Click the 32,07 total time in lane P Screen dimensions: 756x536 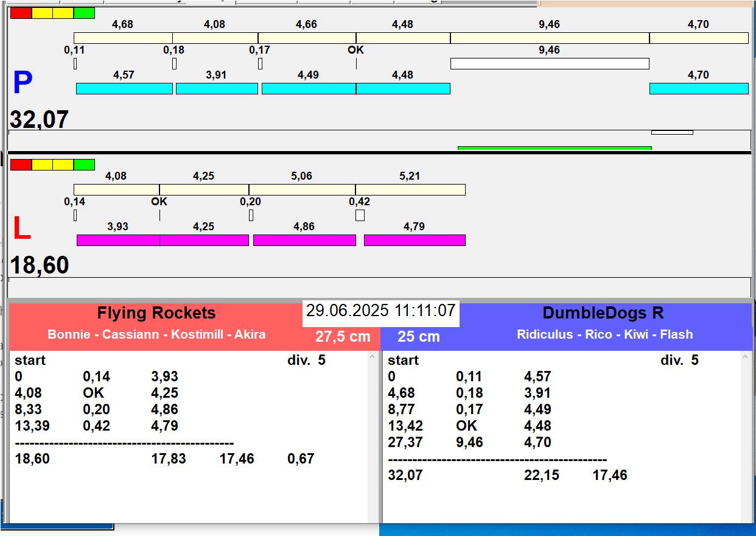coord(39,120)
